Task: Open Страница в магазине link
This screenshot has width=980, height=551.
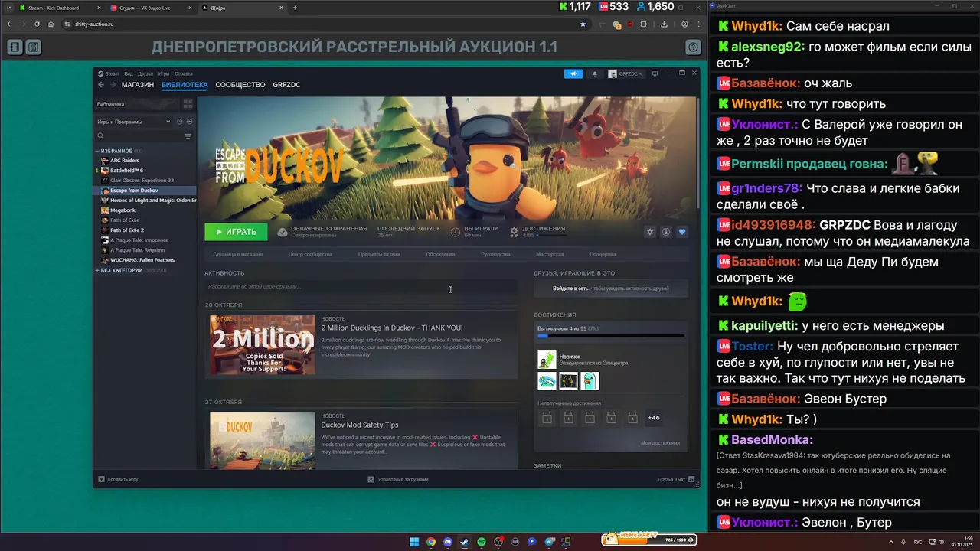Action: click(238, 254)
